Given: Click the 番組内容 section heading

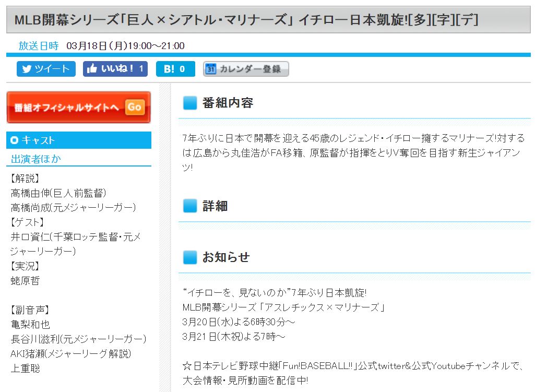Looking at the screenshot, I should pos(228,103).
